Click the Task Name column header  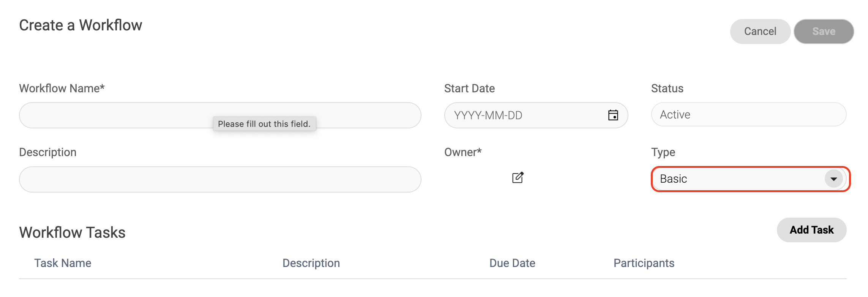coord(63,263)
